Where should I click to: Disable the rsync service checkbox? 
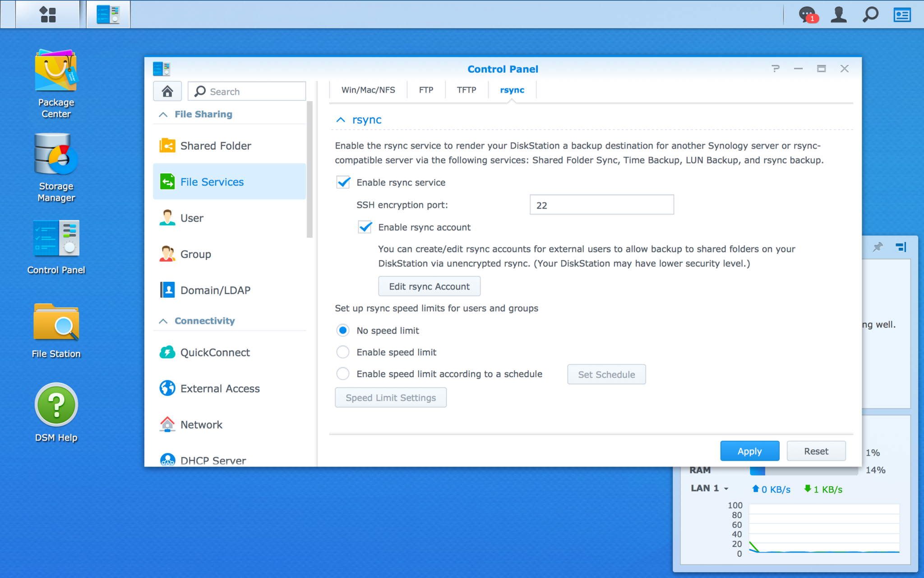[x=343, y=182]
